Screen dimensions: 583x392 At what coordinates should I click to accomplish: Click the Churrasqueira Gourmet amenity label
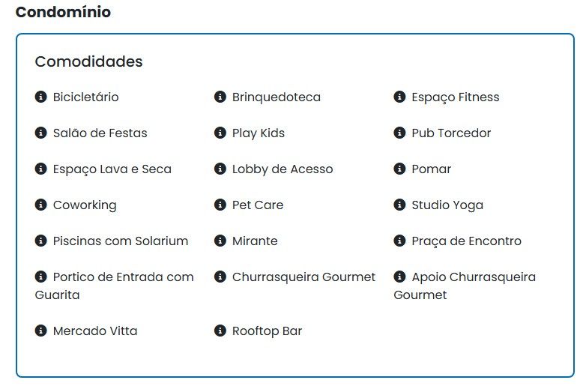coord(303,277)
